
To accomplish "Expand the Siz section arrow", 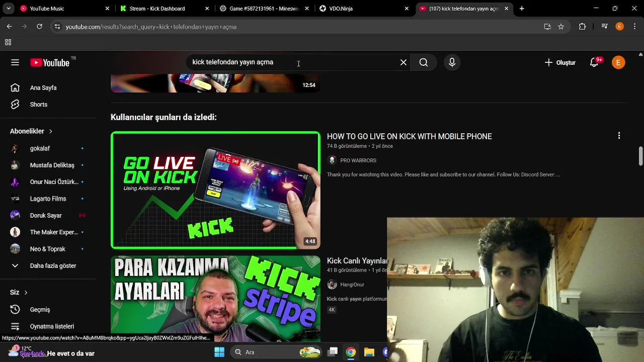I will click(x=26, y=292).
